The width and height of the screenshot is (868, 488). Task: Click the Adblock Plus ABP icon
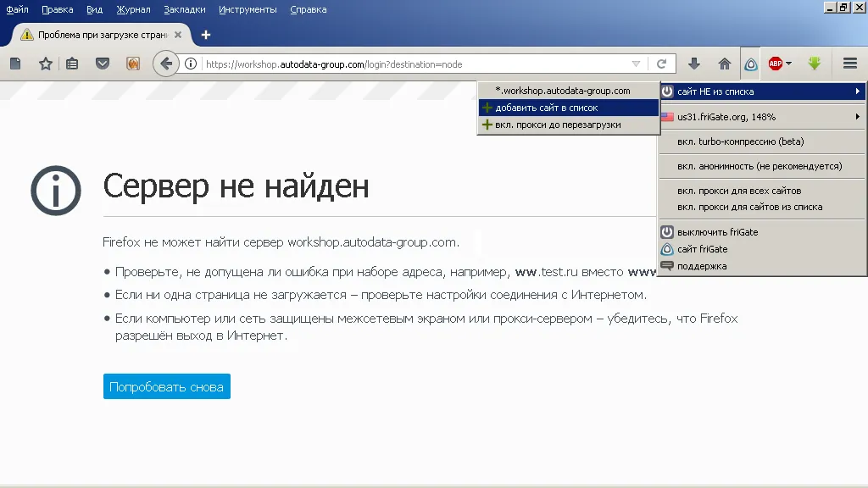(776, 64)
